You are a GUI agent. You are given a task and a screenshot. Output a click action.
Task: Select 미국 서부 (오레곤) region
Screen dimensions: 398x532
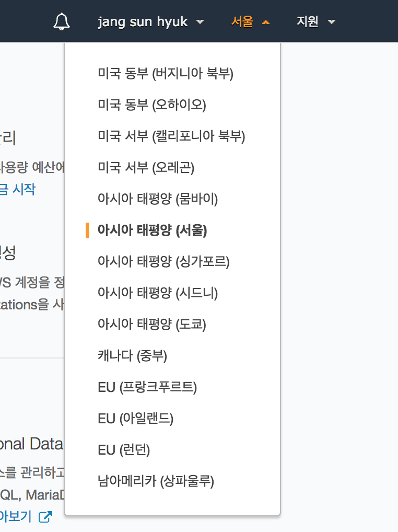tap(146, 168)
